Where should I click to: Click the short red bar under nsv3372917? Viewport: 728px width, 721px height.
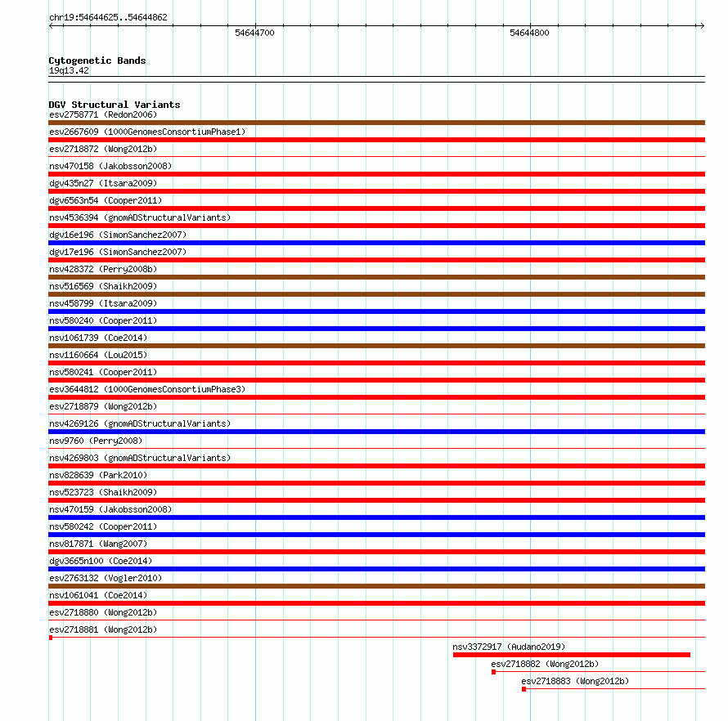point(572,655)
